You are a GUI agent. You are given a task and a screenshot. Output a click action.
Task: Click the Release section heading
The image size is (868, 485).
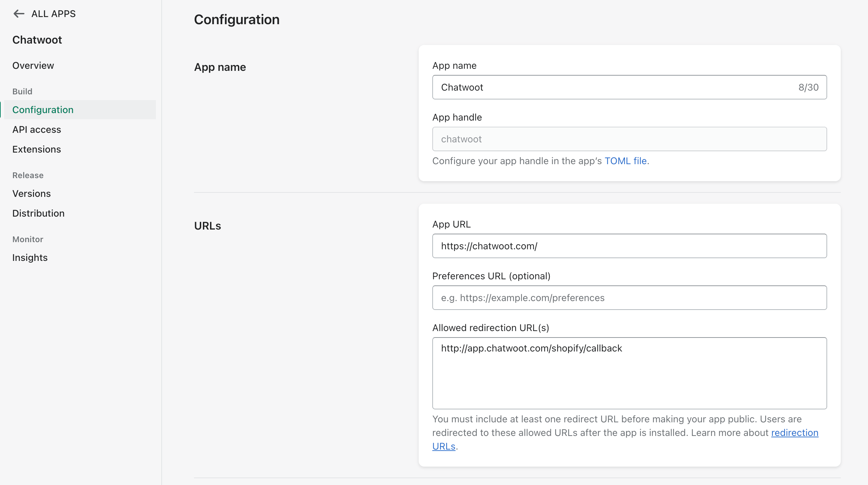pos(28,175)
